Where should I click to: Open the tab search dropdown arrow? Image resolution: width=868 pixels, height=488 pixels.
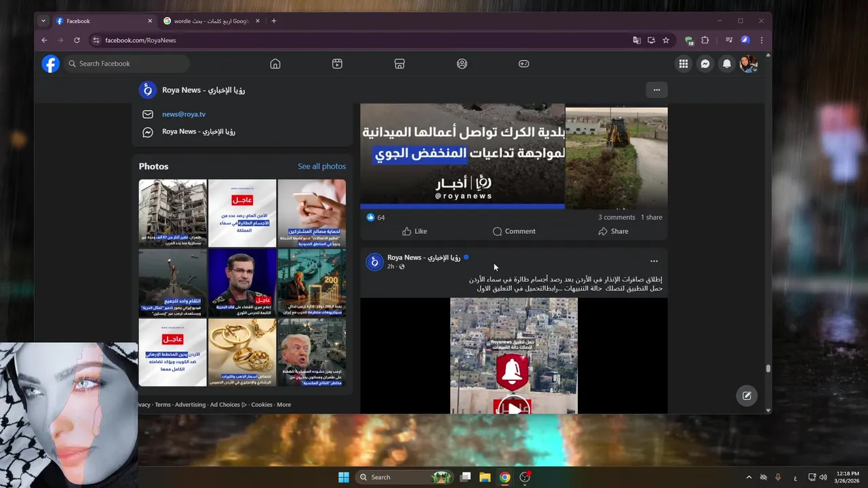click(43, 21)
